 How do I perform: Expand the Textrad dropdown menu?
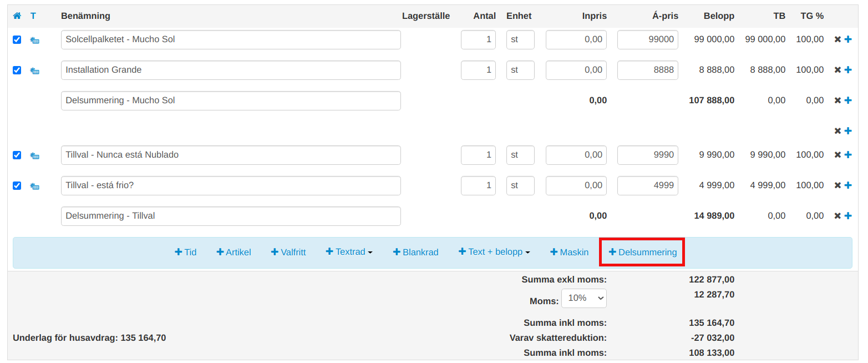(x=349, y=252)
